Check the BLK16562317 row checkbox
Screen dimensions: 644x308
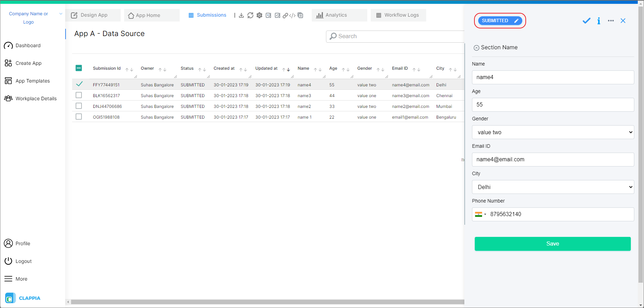tap(79, 95)
